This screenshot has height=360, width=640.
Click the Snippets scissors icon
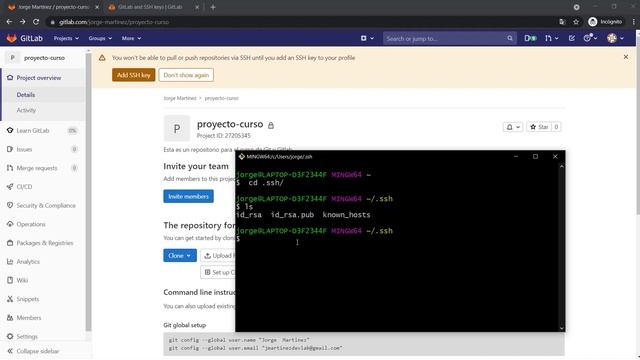[10, 299]
